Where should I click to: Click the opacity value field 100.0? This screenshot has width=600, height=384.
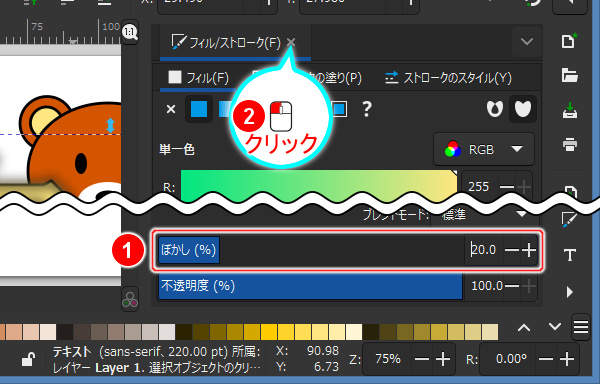click(487, 286)
